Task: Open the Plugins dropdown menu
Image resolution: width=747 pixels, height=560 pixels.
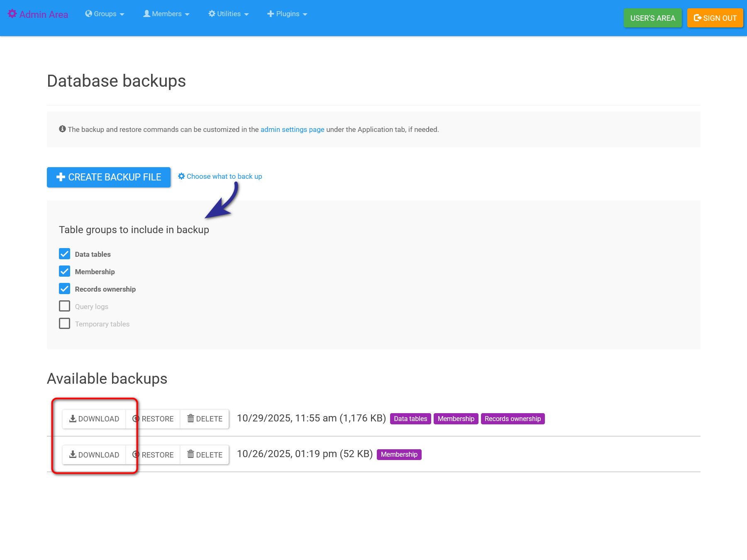Action: pos(287,14)
